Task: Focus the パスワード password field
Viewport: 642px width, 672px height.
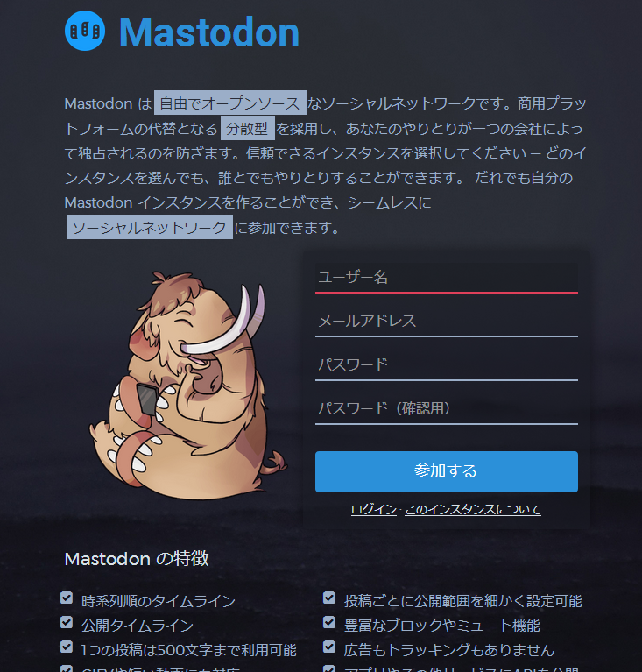Action: click(x=447, y=365)
